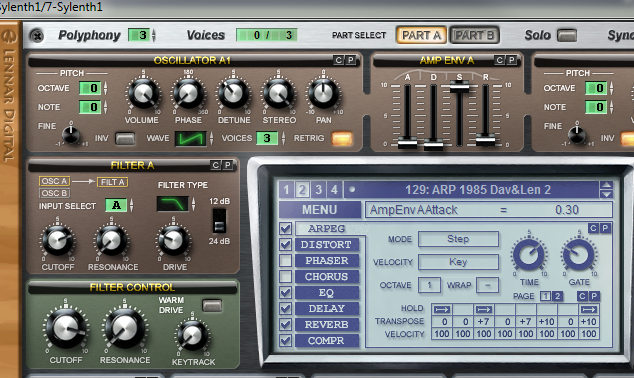Uncheck the DISTORT effect checkbox
The height and width of the screenshot is (378, 634).
point(285,245)
